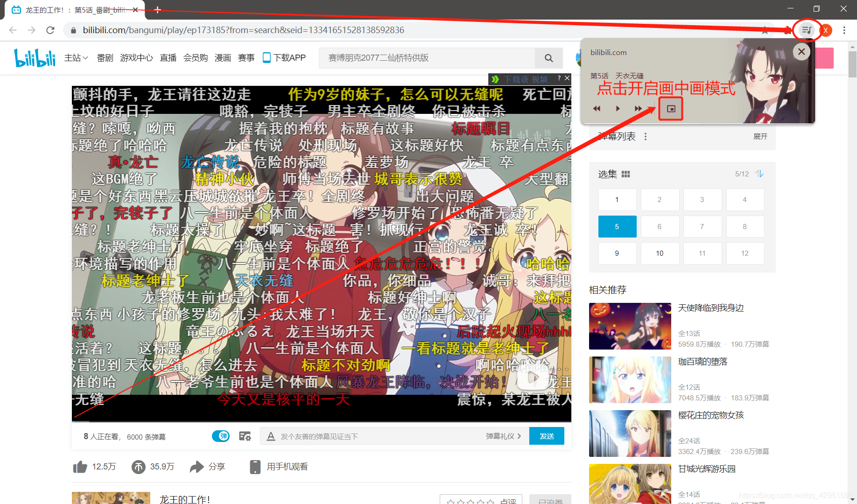Select episode 3

pyautogui.click(x=702, y=200)
